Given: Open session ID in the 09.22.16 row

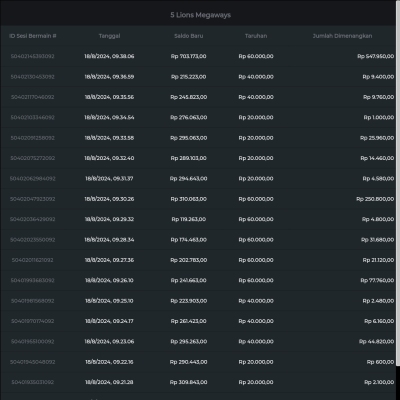Looking at the screenshot, I should coord(33,362).
